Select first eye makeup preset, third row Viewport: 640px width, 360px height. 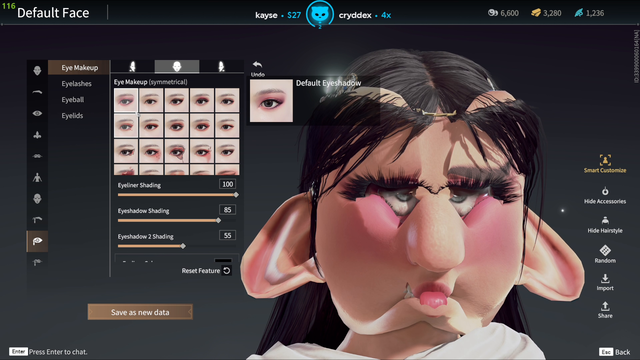tap(126, 151)
